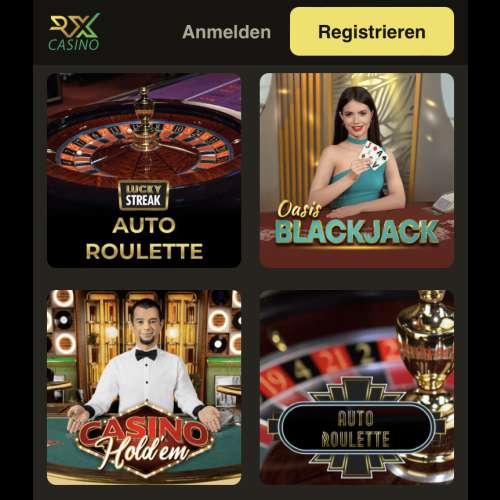Click the Lucky Streak badge logo
500x500 pixels.
coord(144,196)
